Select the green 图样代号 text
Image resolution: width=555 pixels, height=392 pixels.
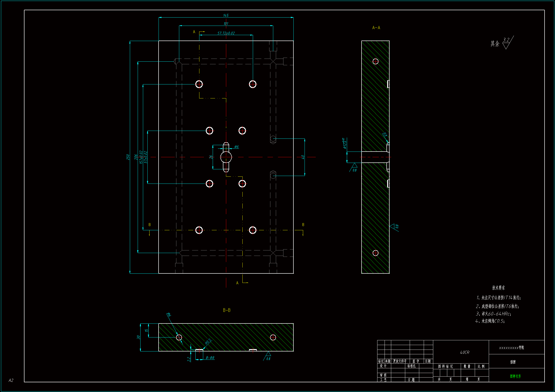[515, 376]
